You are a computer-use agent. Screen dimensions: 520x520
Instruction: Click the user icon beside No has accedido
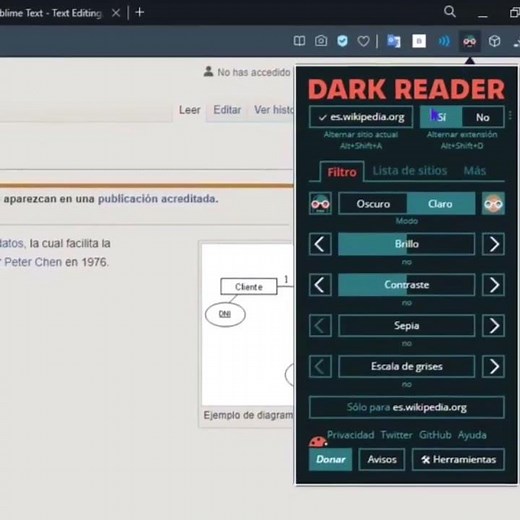point(208,71)
